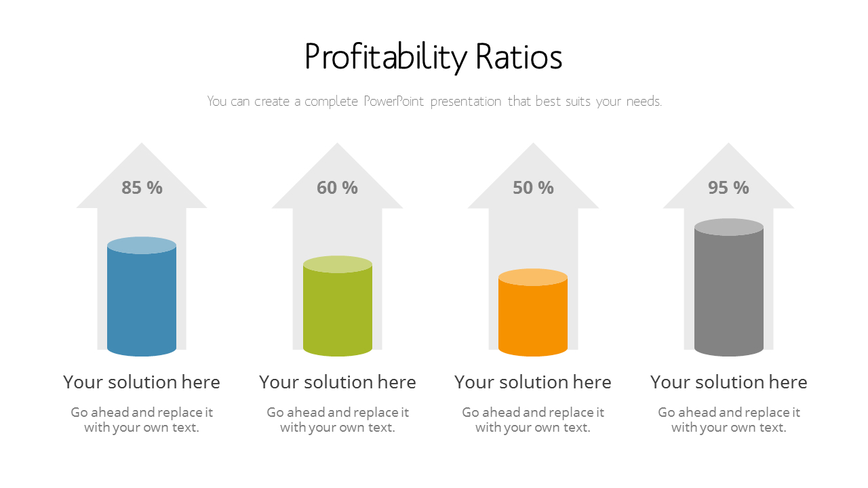Screen dimensions: 868x488
Task: Click the 60 % label
Action: pos(337,188)
